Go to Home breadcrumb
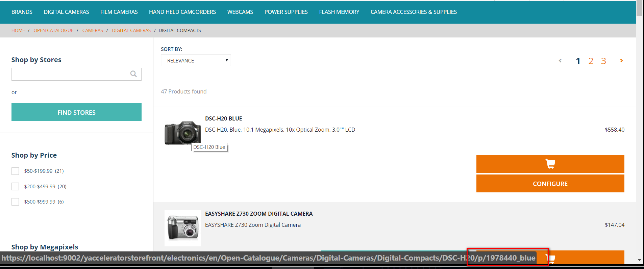Image resolution: width=644 pixels, height=269 pixels. coord(18,30)
